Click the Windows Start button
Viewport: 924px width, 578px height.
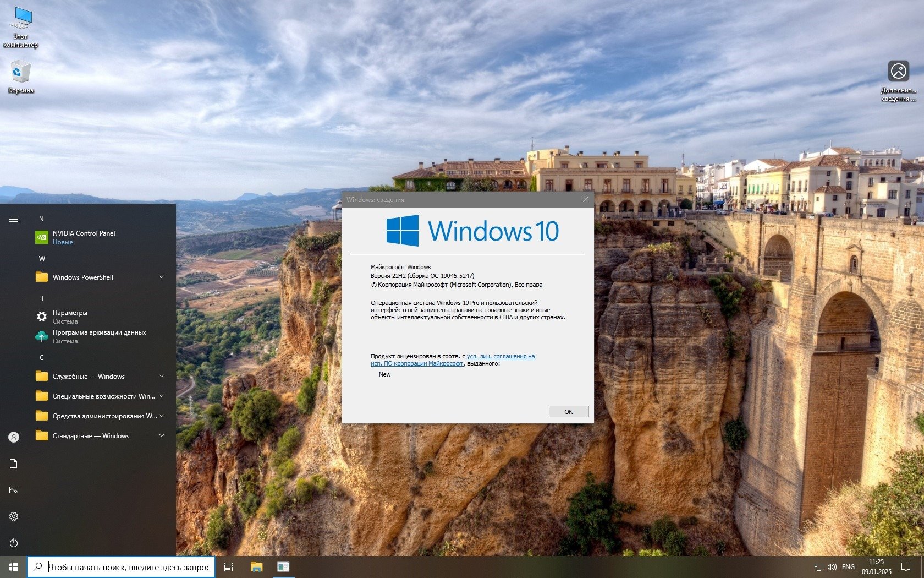(13, 567)
